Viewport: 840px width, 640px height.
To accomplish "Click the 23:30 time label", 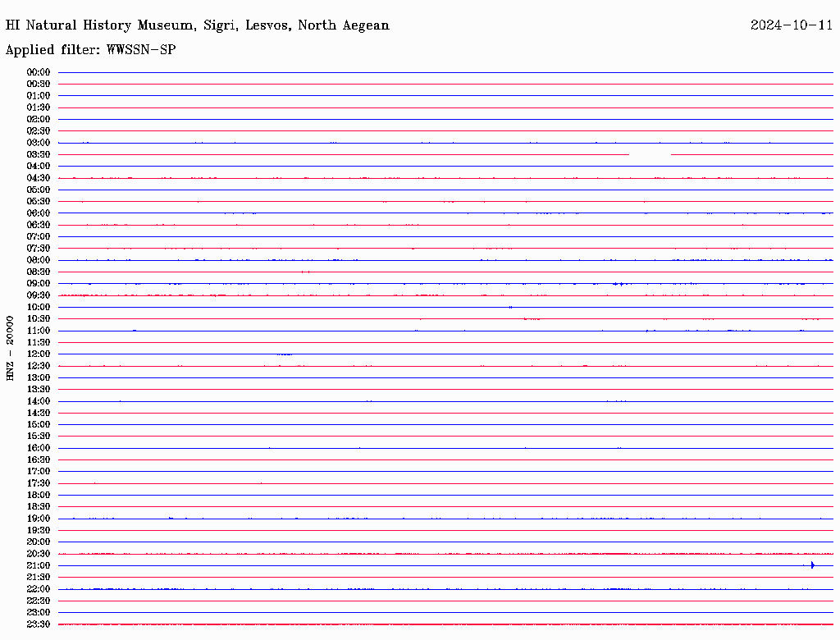I will point(39,624).
